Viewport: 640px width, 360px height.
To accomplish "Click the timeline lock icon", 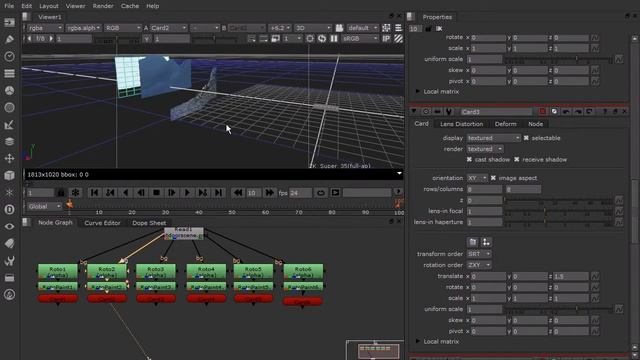I will pyautogui.click(x=61, y=193).
